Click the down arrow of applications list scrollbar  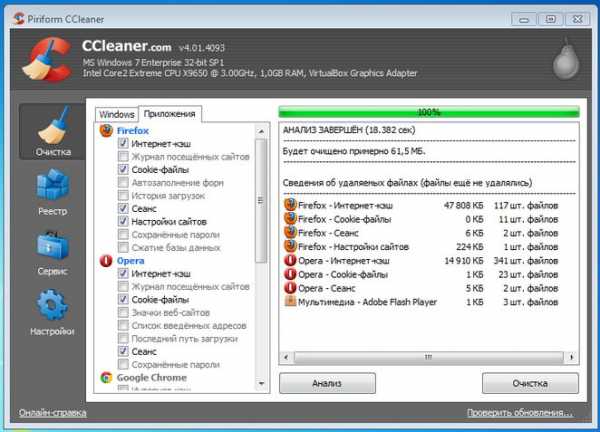pos(261,383)
